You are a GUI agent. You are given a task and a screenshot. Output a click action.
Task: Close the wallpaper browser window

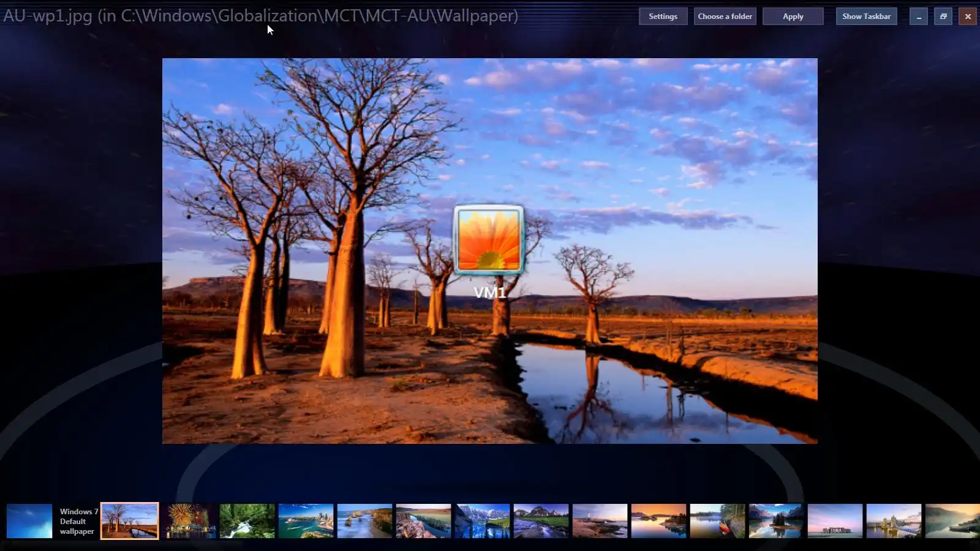pos(968,17)
